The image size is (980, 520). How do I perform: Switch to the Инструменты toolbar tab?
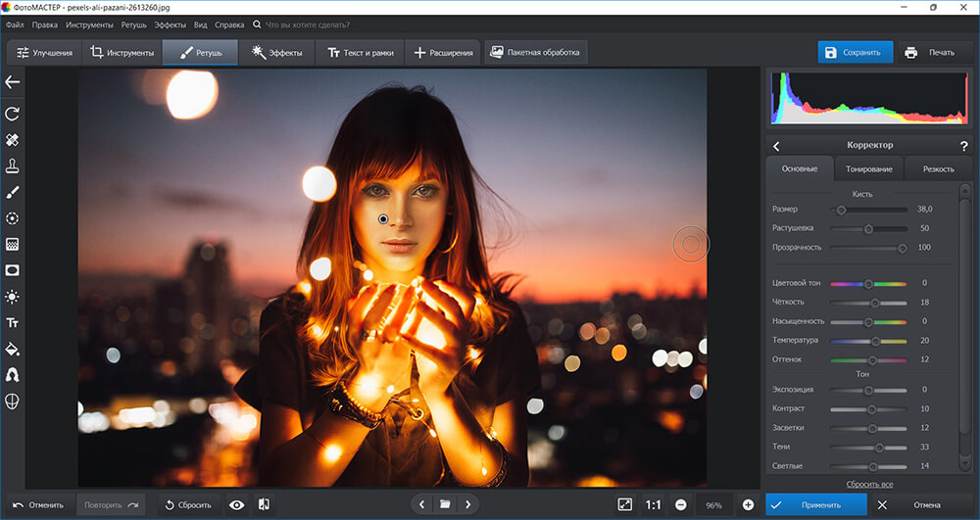pyautogui.click(x=122, y=53)
